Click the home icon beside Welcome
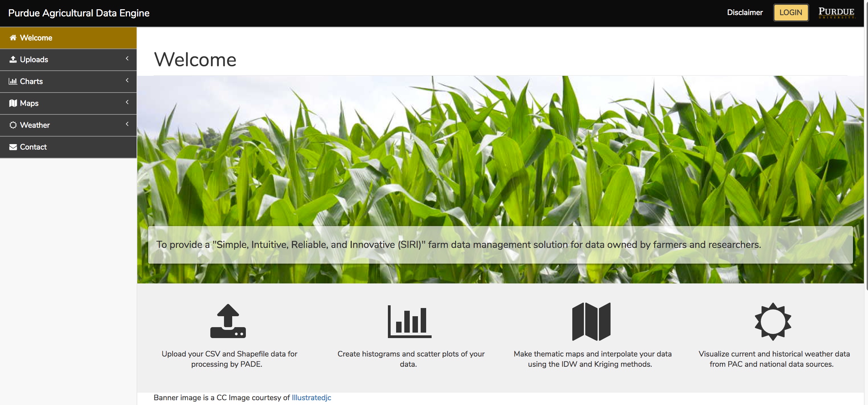This screenshot has height=405, width=868. 13,38
